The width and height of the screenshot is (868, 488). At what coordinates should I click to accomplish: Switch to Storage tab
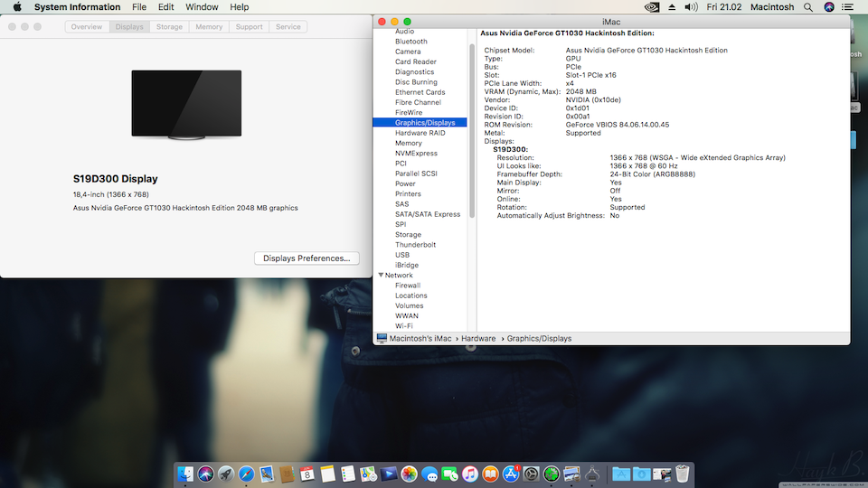169,26
